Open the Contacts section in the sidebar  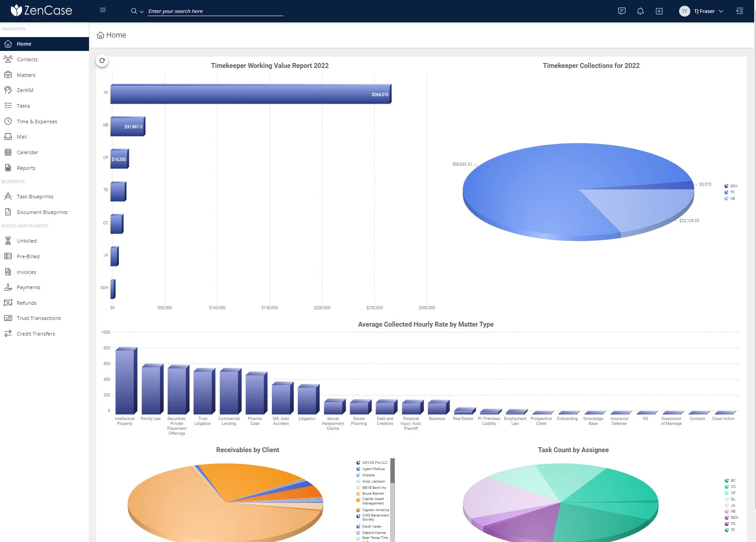pyautogui.click(x=26, y=59)
